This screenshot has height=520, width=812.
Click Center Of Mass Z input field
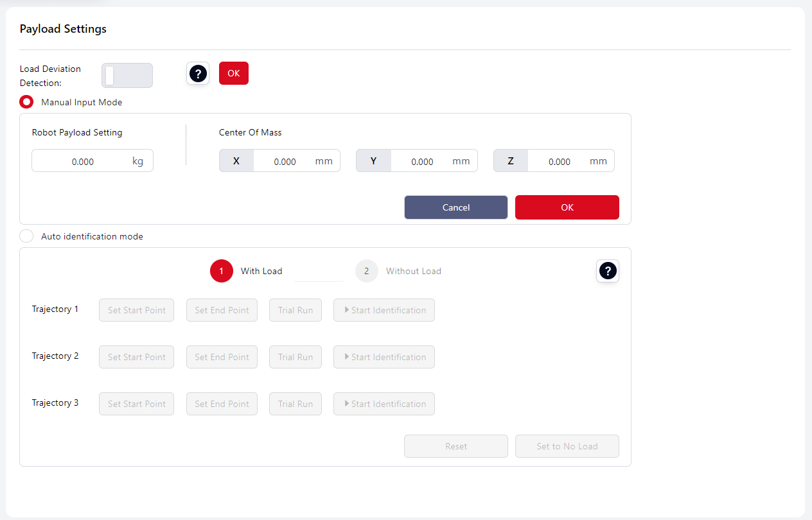(x=559, y=161)
